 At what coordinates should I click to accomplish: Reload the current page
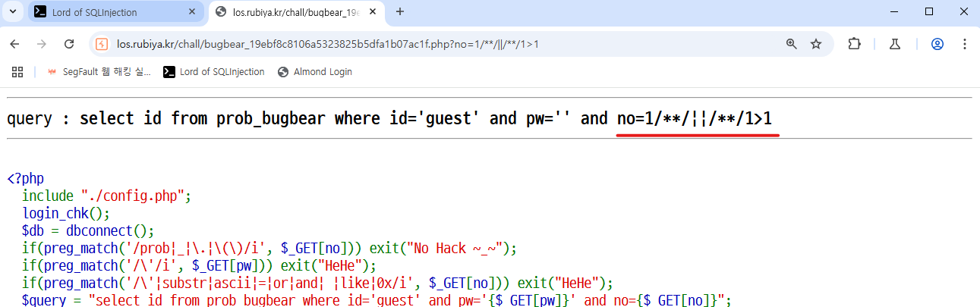point(69,44)
